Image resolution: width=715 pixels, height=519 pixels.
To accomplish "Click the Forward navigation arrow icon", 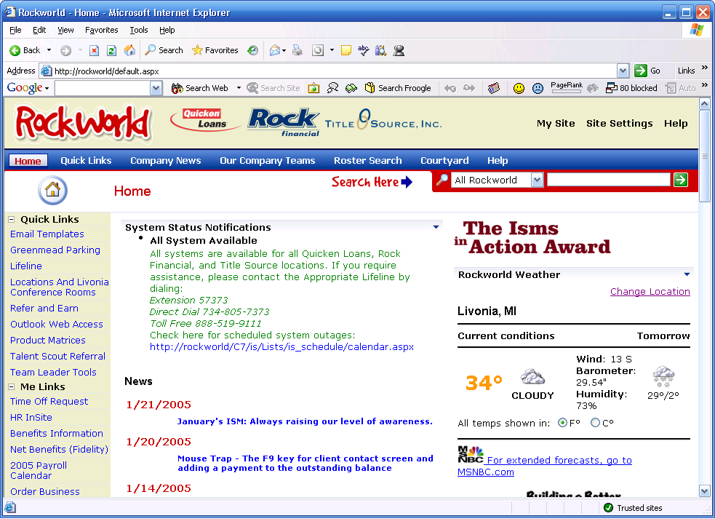I will (x=66, y=51).
